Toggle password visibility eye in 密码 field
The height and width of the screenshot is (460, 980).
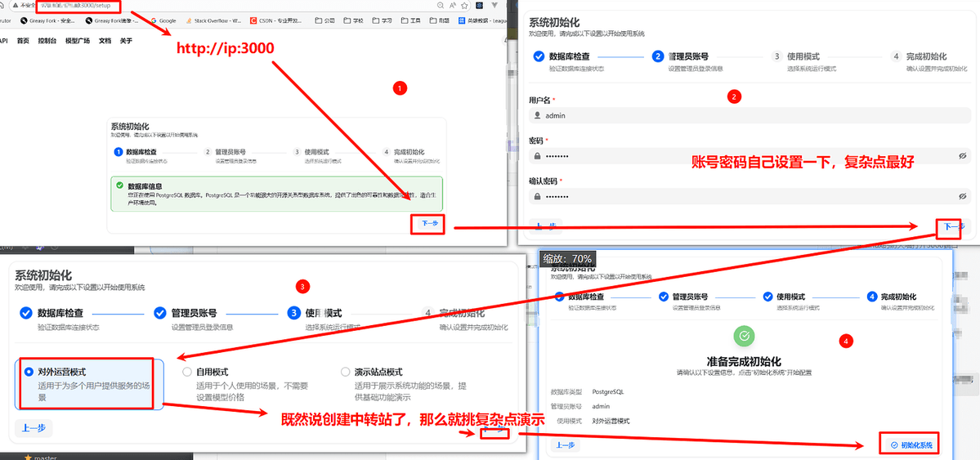click(963, 156)
